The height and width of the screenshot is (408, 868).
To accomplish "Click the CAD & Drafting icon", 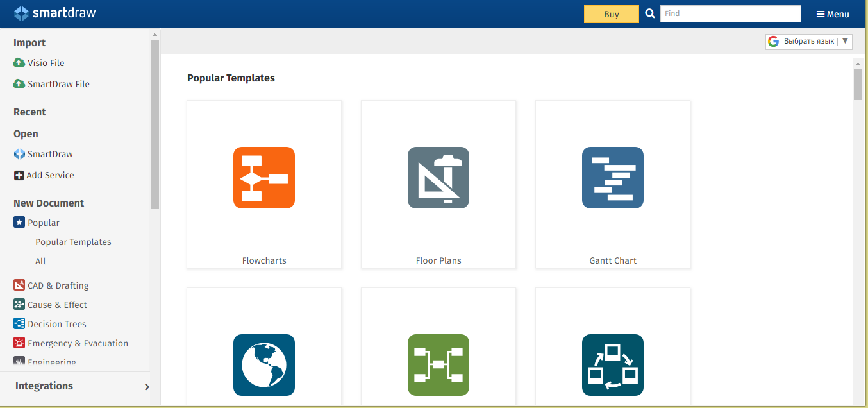I will pyautogui.click(x=19, y=285).
